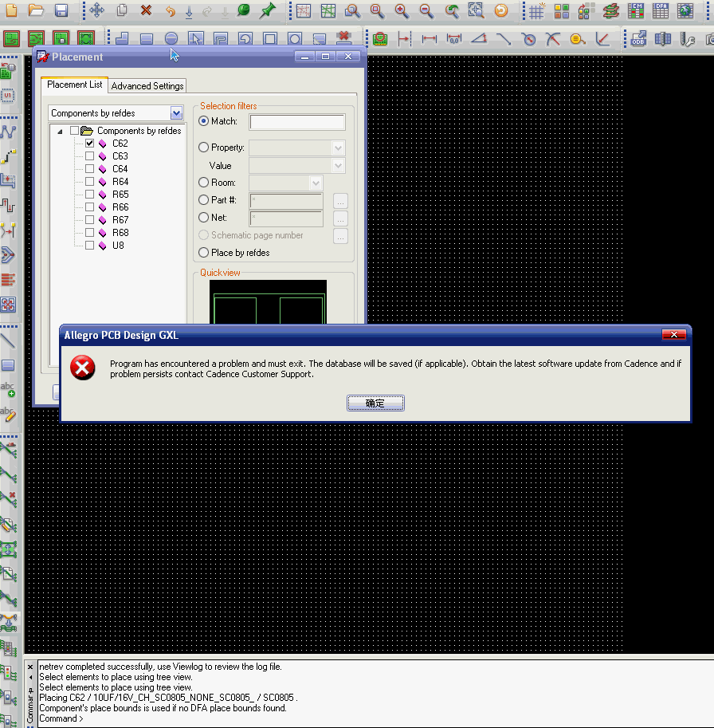
Task: Click the New file icon
Action: tap(11, 10)
